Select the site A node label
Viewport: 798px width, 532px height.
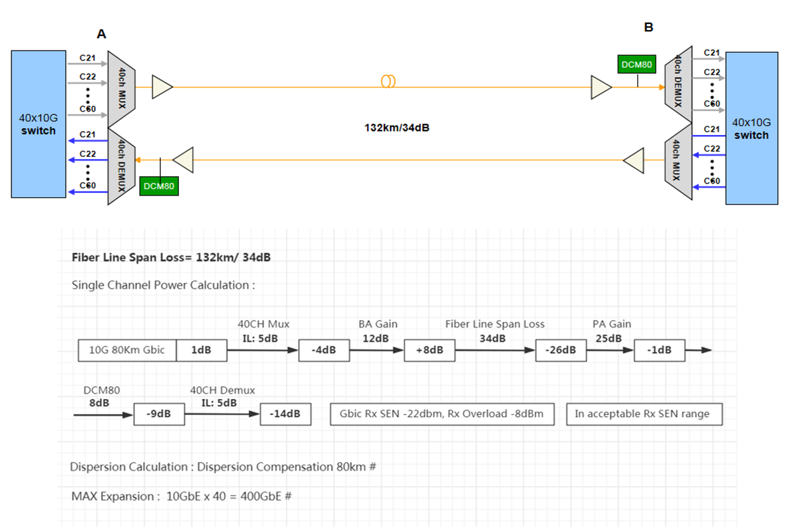pos(101,33)
